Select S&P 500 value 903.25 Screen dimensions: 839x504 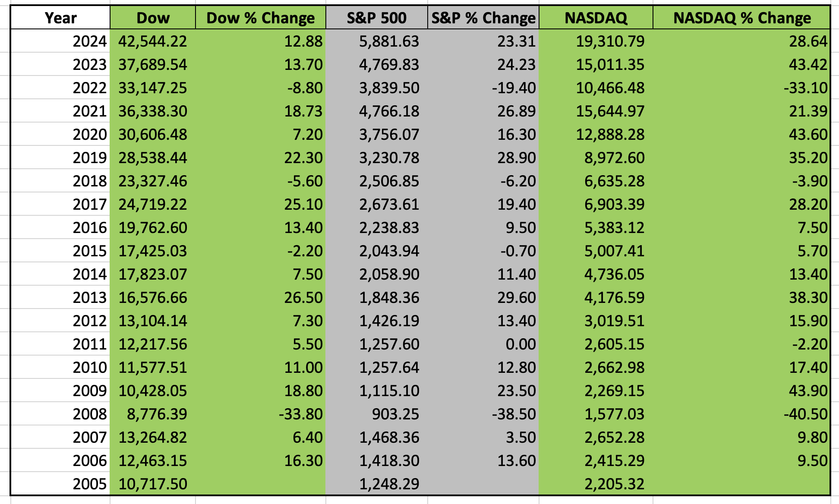[x=376, y=414]
